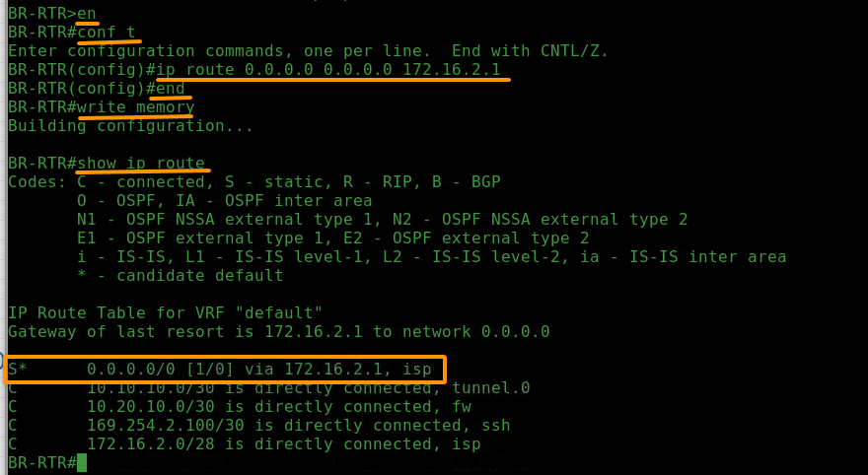This screenshot has height=475, width=868.
Task: Click the green cursor block after the BR-RTR# prompt
Action: pyautogui.click(x=82, y=463)
